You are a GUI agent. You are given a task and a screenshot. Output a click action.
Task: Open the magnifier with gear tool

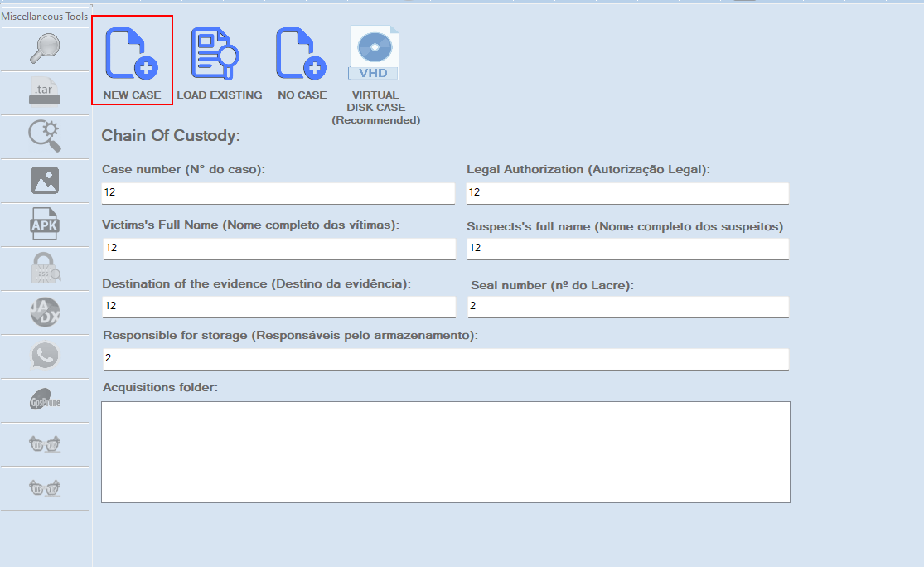45,136
